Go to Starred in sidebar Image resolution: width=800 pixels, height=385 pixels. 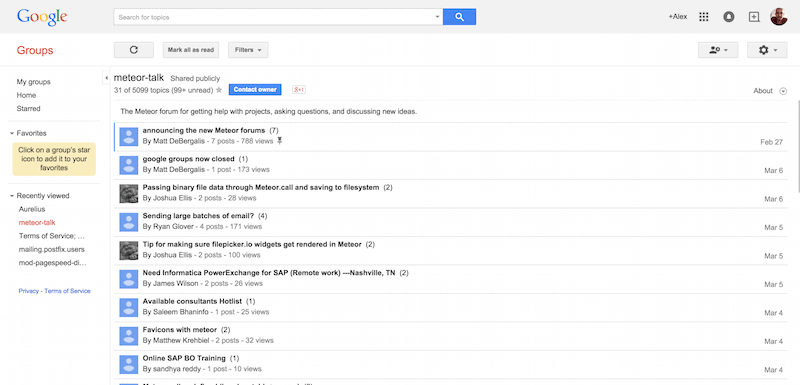[x=29, y=109]
